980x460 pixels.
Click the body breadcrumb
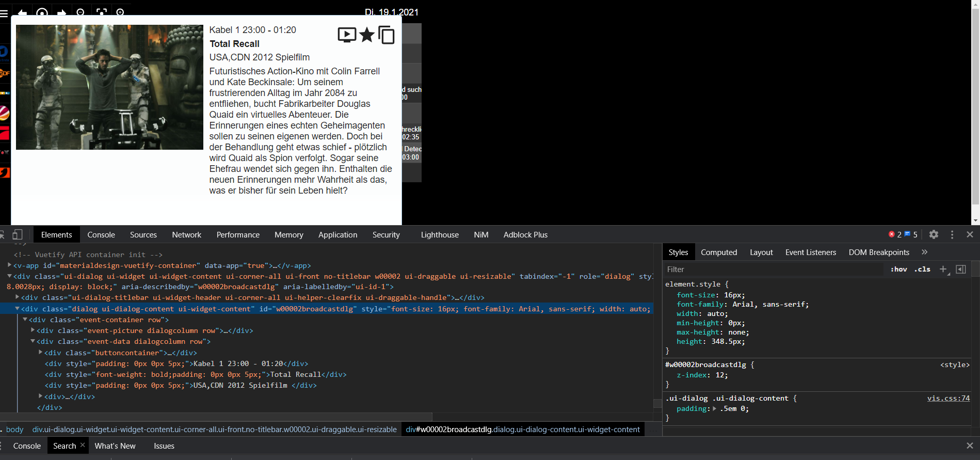pos(15,429)
